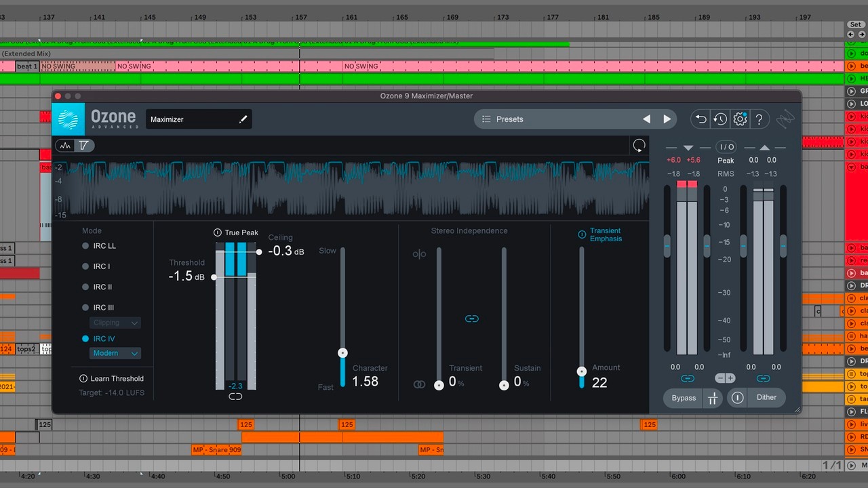Enable True Peak limiting

click(x=218, y=232)
